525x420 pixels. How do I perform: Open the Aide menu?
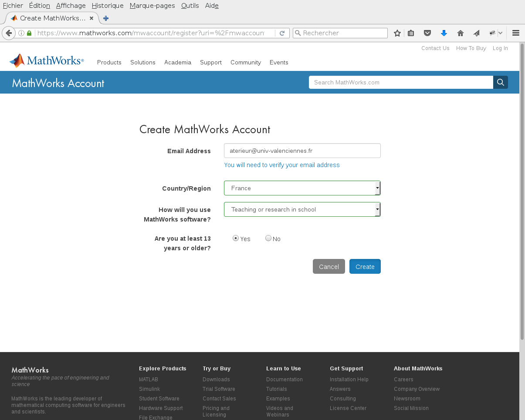(x=212, y=6)
